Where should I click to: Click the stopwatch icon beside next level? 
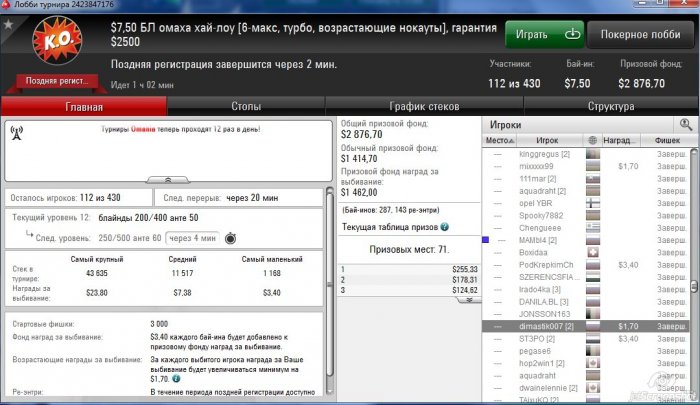tap(230, 238)
